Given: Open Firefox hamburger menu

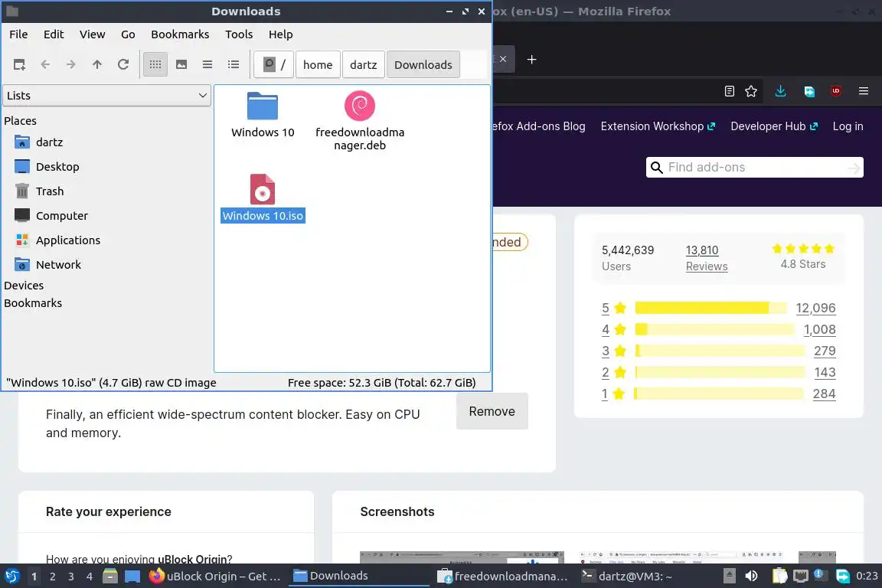Looking at the screenshot, I should pos(864,91).
